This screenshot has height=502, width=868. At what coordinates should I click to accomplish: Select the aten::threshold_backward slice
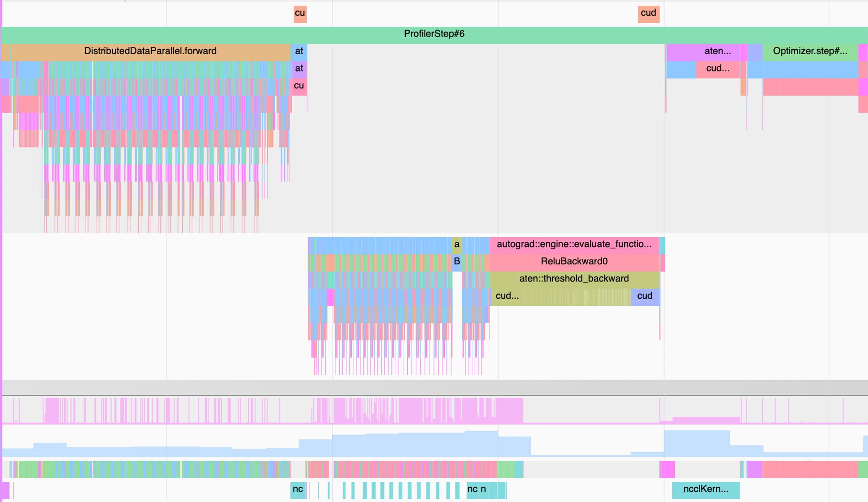[574, 279]
